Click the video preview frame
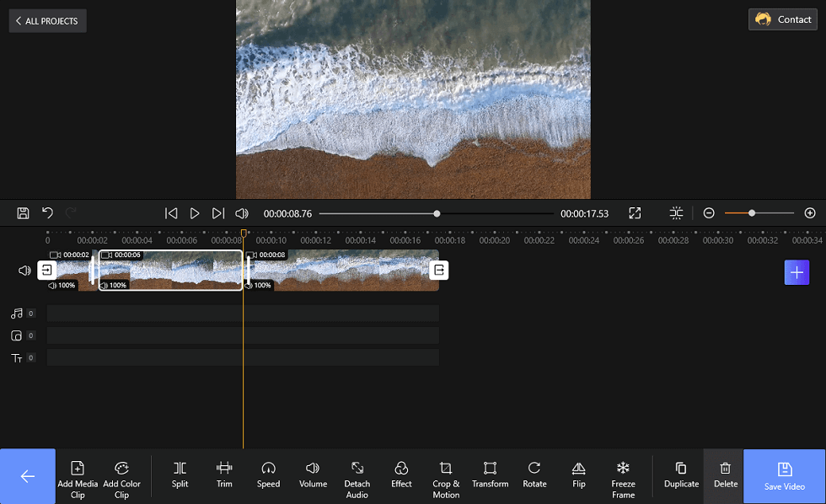This screenshot has width=826, height=504. point(413,99)
